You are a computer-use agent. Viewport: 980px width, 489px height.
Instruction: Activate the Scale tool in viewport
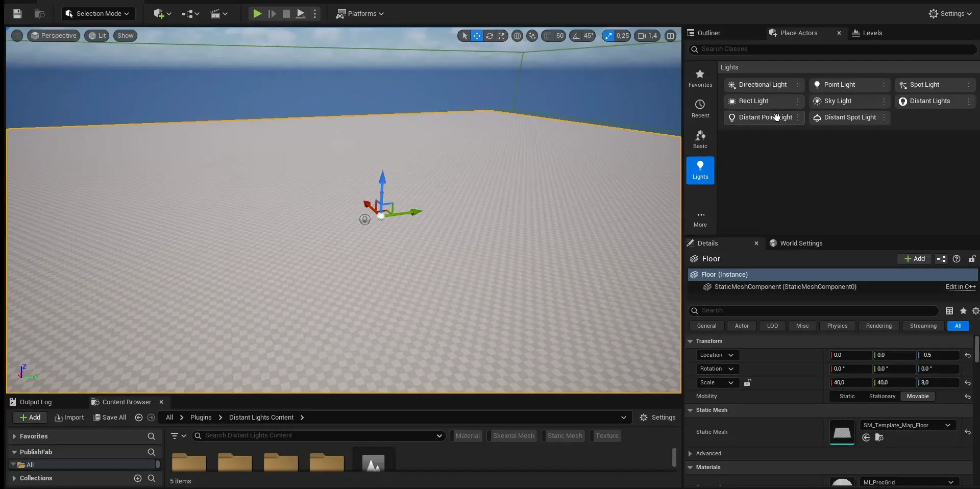502,36
